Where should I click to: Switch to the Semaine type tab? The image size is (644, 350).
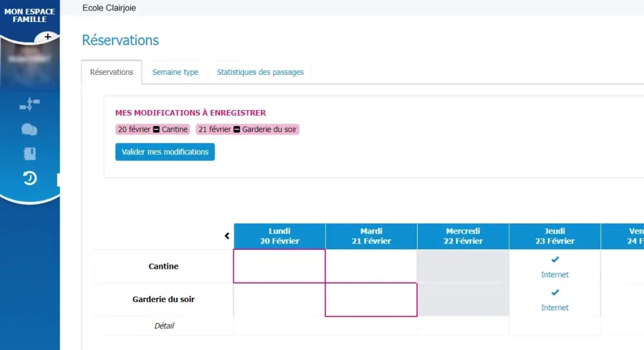click(x=175, y=72)
